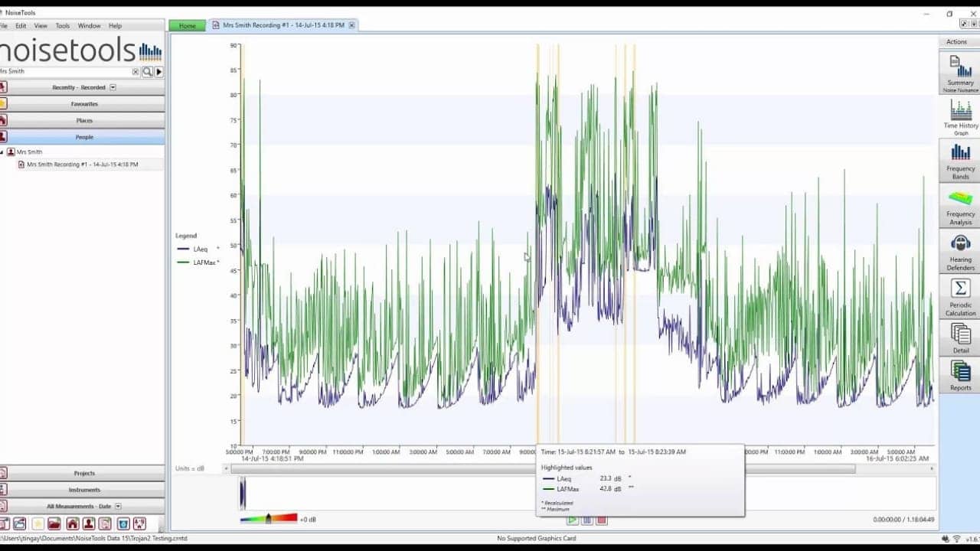
Task: Open the Places panel
Action: pos(83,121)
